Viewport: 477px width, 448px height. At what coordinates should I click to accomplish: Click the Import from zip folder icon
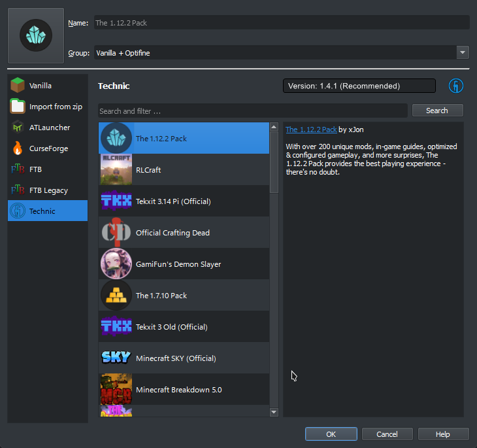(18, 107)
